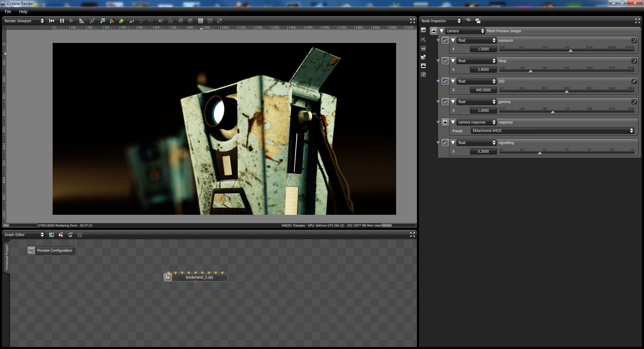Select the camera icon in Node Inspector sidebar
644x349 pixels.
[x=423, y=40]
